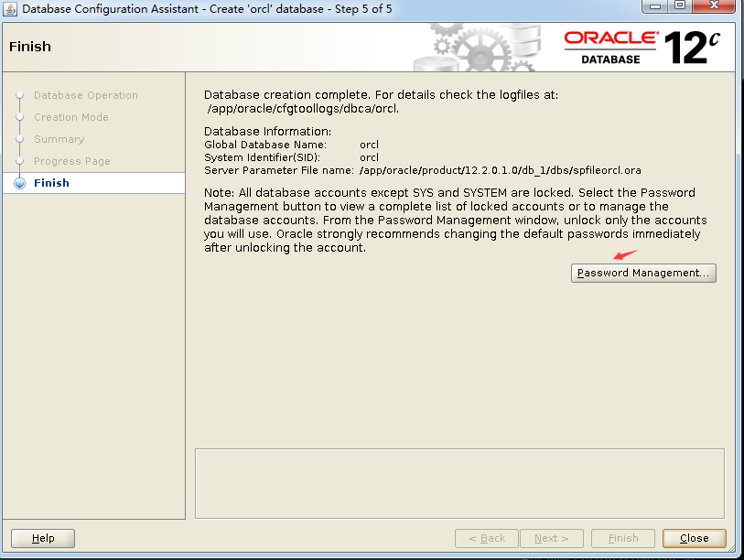
Task: Click the Progress Page step bullet
Action: (x=19, y=161)
